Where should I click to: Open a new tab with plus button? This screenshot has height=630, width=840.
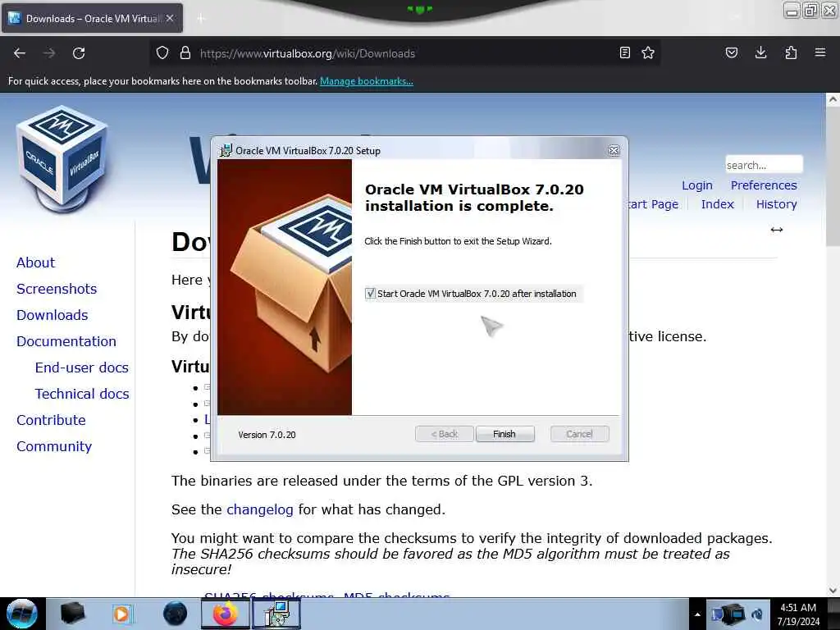[201, 19]
